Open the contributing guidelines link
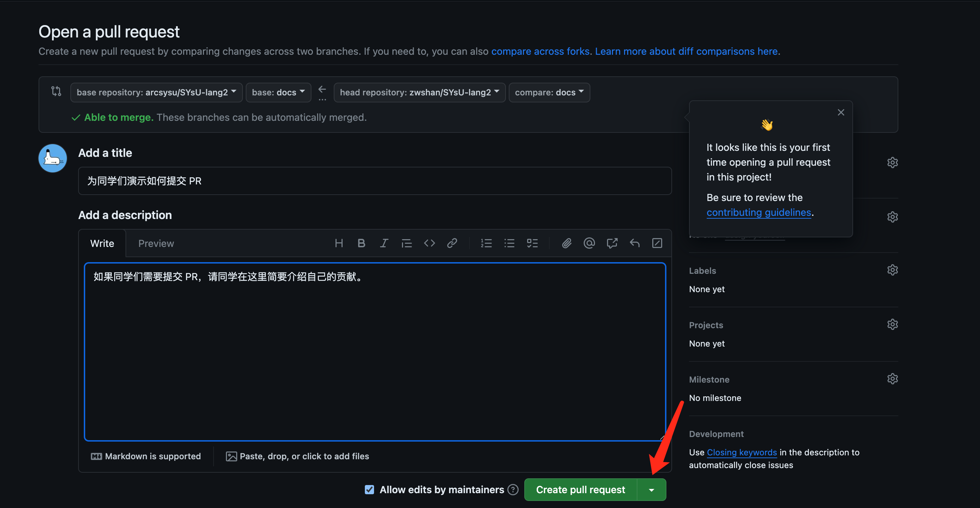 759,212
